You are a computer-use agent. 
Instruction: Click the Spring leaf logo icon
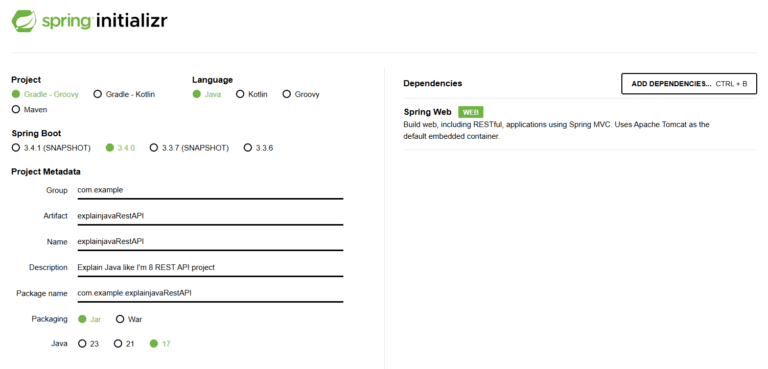point(24,22)
